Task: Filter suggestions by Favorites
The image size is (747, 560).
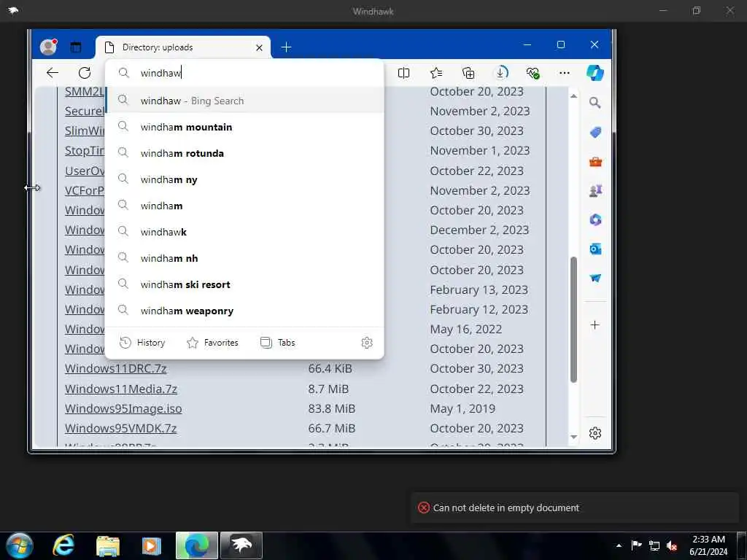Action: tap(212, 343)
